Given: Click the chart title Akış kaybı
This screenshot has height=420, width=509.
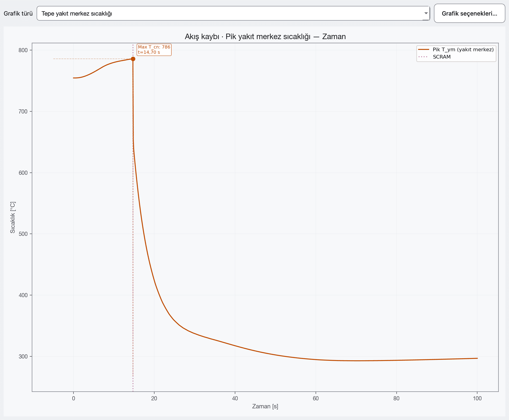Looking at the screenshot, I should click(265, 37).
